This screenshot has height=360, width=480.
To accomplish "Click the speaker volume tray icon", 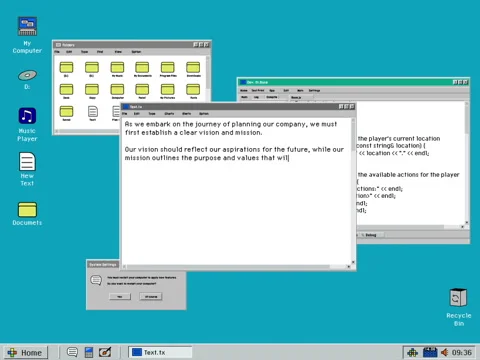I will pos(444,352).
